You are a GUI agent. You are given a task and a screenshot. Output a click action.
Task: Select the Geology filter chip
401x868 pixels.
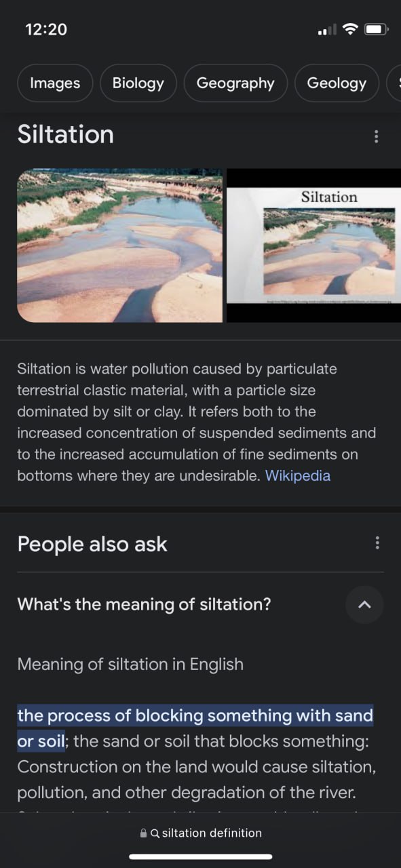[337, 83]
